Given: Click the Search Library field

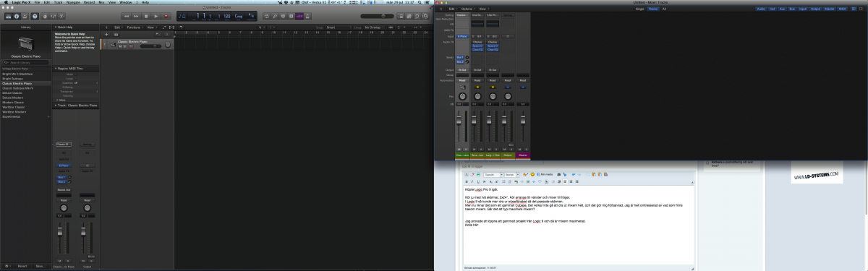Looking at the screenshot, I should [26, 62].
